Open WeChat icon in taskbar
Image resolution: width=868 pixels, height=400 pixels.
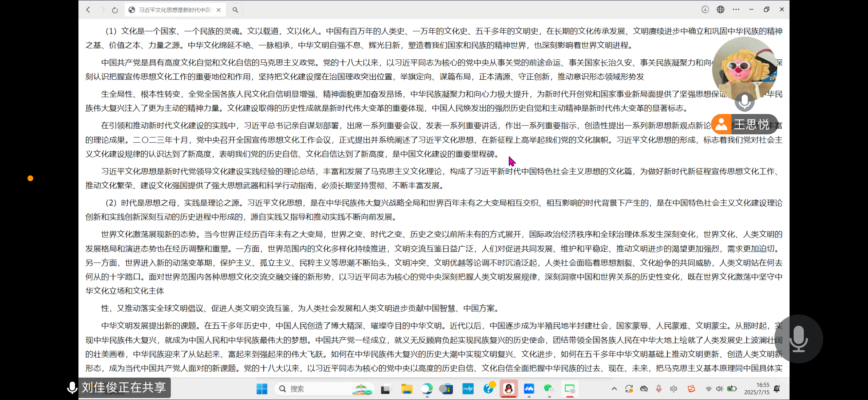coord(549,389)
